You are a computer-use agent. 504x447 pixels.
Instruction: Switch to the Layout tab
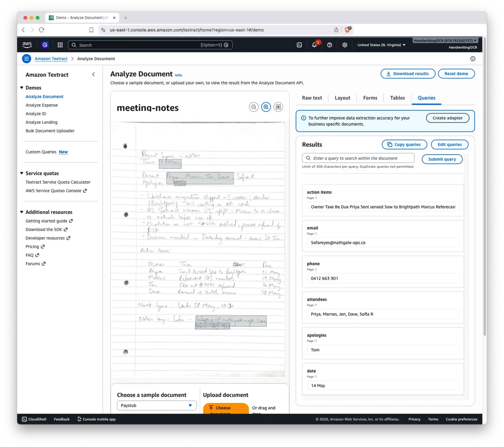pyautogui.click(x=342, y=98)
